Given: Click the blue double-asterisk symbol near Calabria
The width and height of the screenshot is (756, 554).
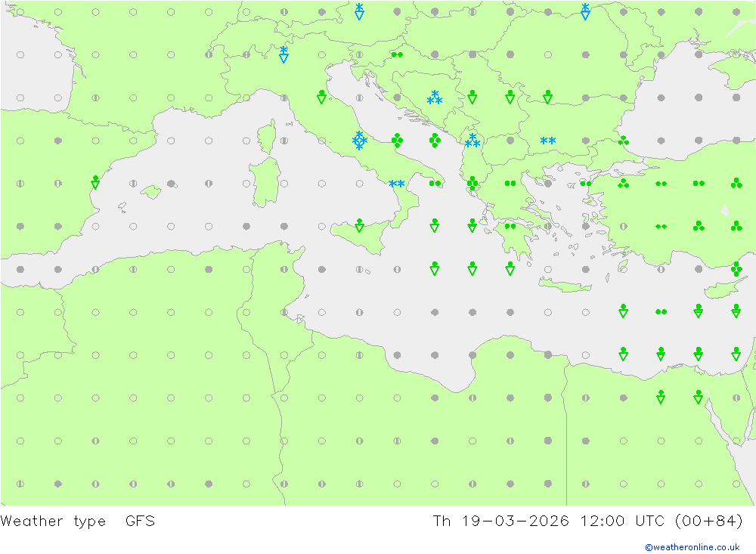Looking at the screenshot, I should (397, 184).
